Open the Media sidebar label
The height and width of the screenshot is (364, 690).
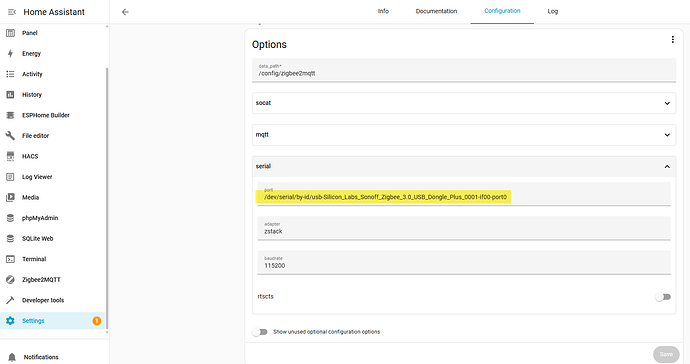tap(30, 197)
